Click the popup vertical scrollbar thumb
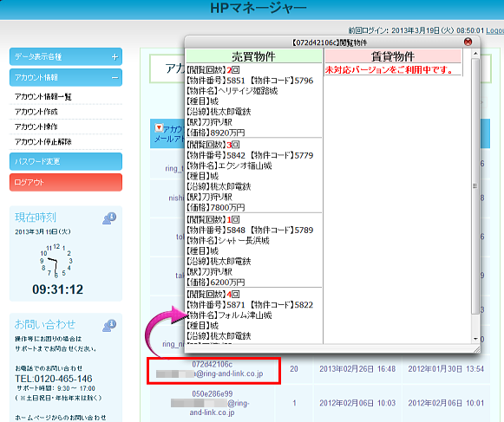Image resolution: width=504 pixels, height=422 pixels. click(475, 186)
